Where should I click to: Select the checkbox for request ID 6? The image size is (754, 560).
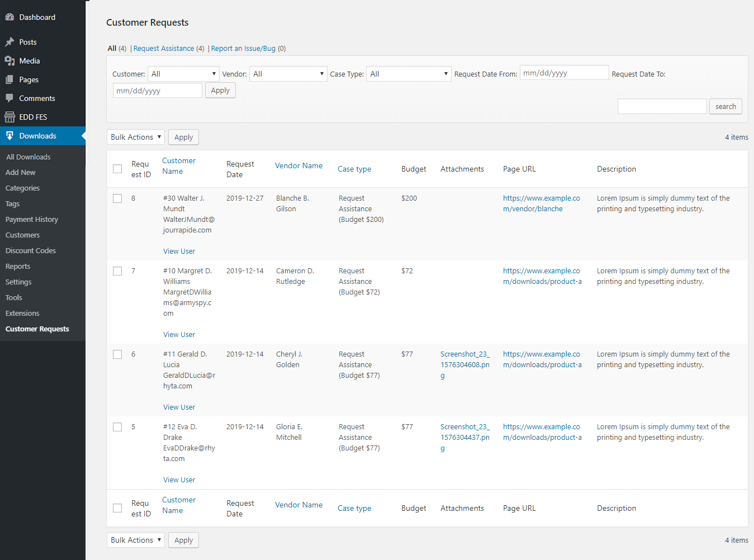(117, 354)
